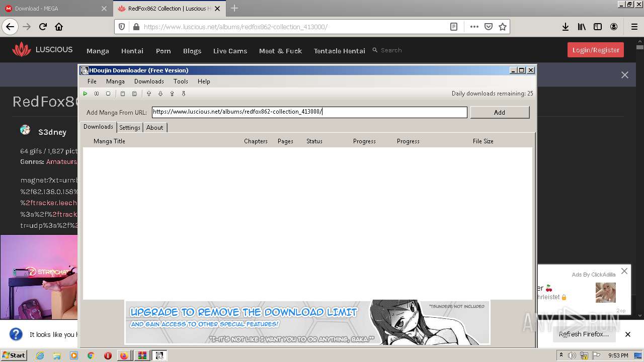
Task: Switch to the About tab
Action: tap(154, 128)
